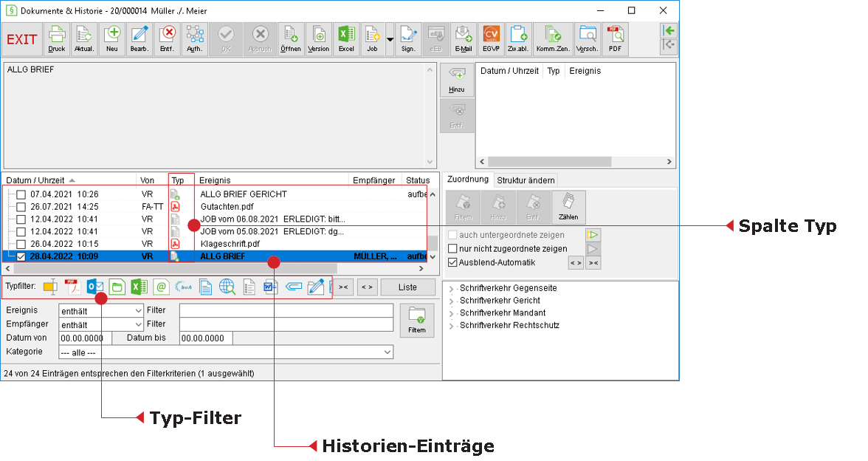Export to Excel from toolbar
Viewport: 868px width, 461px height.
click(x=346, y=39)
